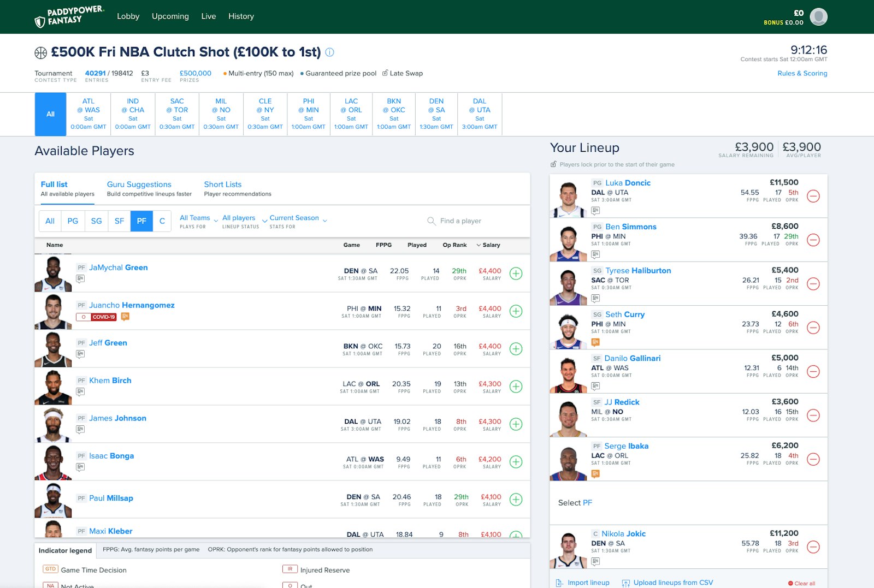
Task: Open the All players lineup status dropdown
Action: pyautogui.click(x=244, y=221)
